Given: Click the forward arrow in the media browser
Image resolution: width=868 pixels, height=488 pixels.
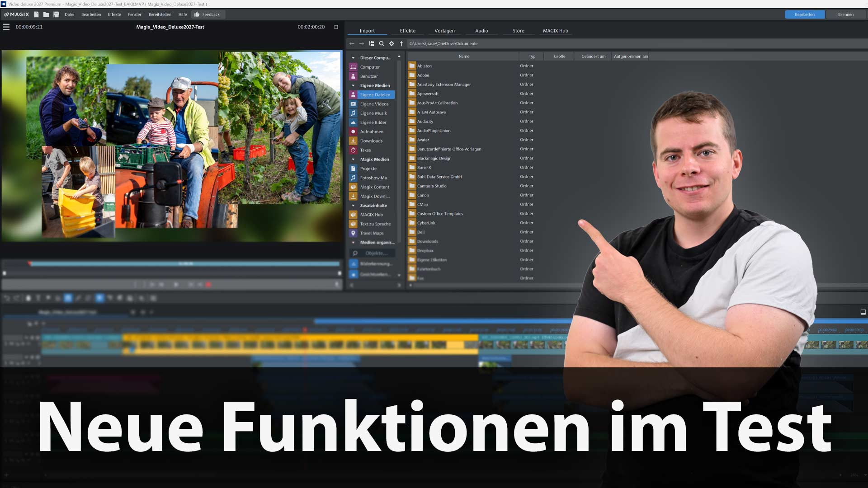Looking at the screenshot, I should click(362, 44).
